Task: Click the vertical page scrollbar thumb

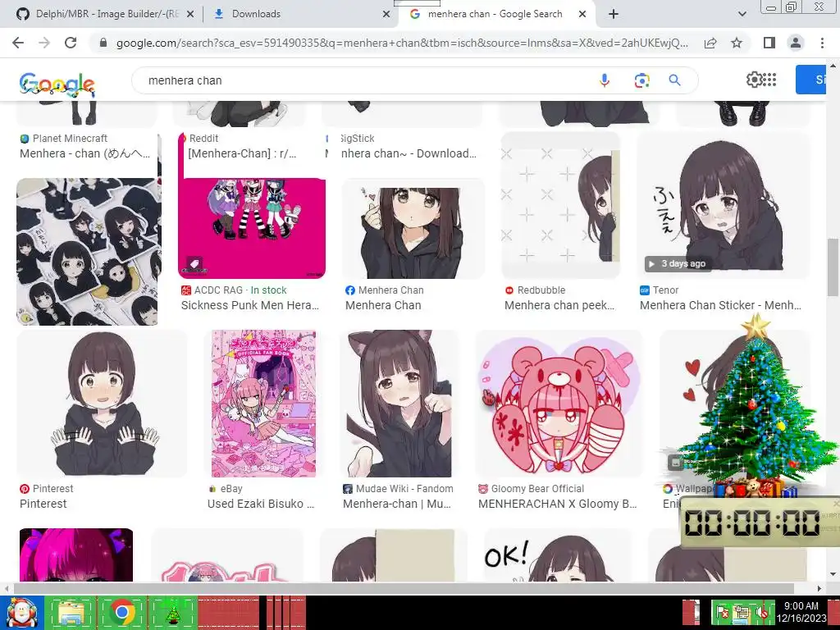Action: pos(832,267)
